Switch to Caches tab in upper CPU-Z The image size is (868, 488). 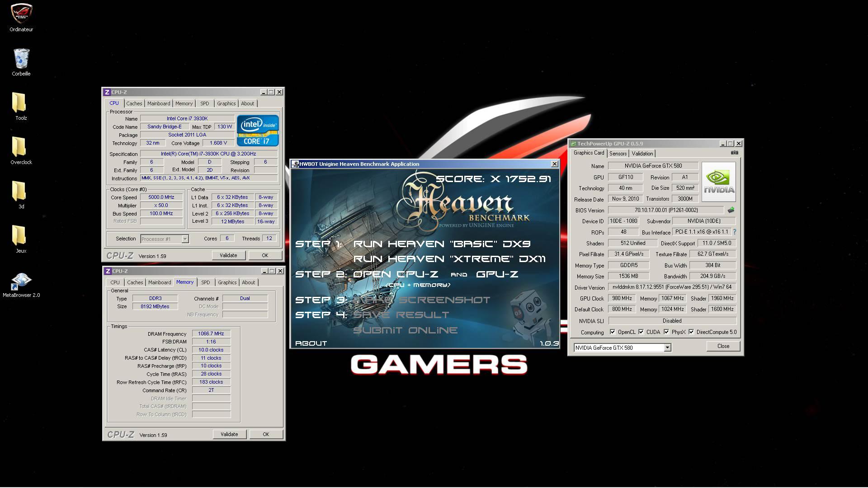tap(134, 103)
